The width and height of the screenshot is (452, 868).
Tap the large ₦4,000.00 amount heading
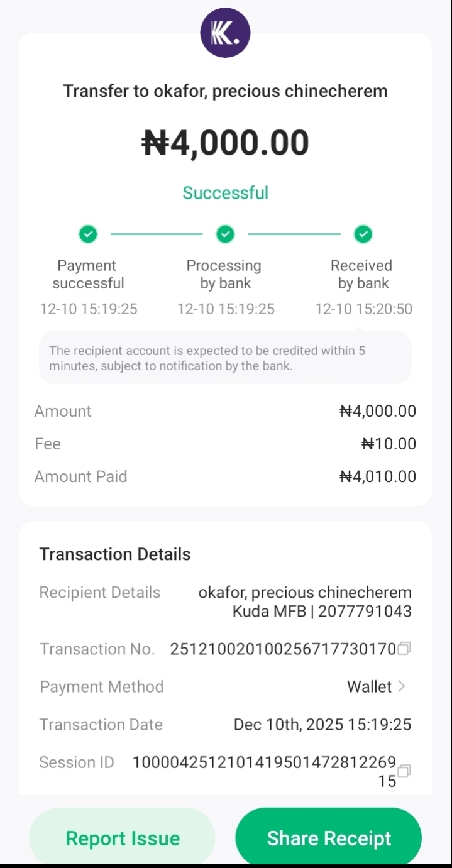(x=225, y=143)
